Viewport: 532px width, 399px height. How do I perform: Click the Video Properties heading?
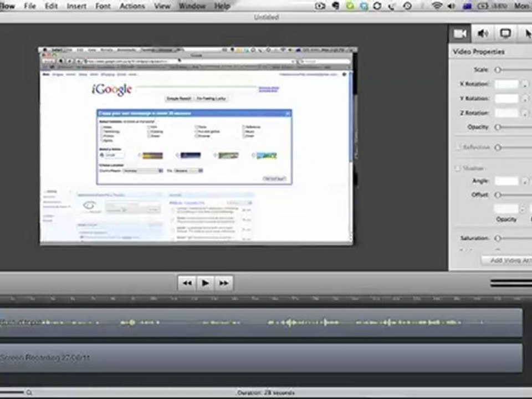[x=479, y=52]
